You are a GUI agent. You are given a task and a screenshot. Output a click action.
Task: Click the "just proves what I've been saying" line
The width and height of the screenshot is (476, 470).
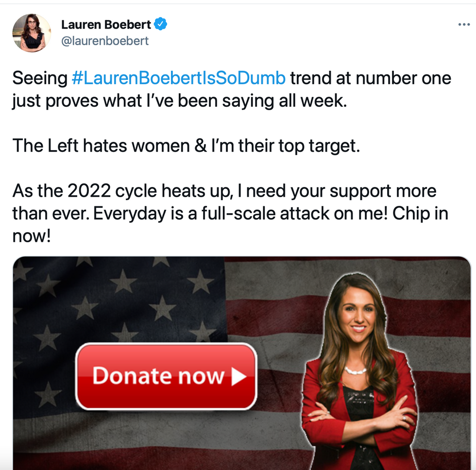179,101
